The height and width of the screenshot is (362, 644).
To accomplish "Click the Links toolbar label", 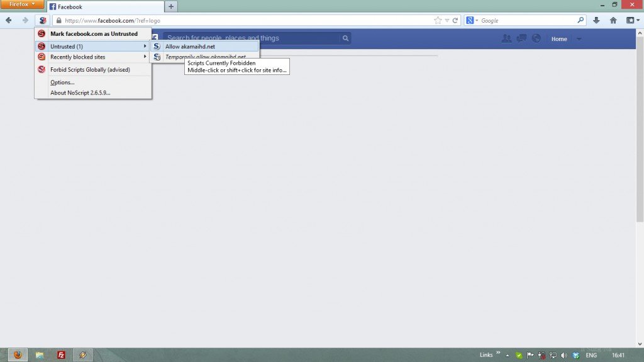I will coord(486,355).
